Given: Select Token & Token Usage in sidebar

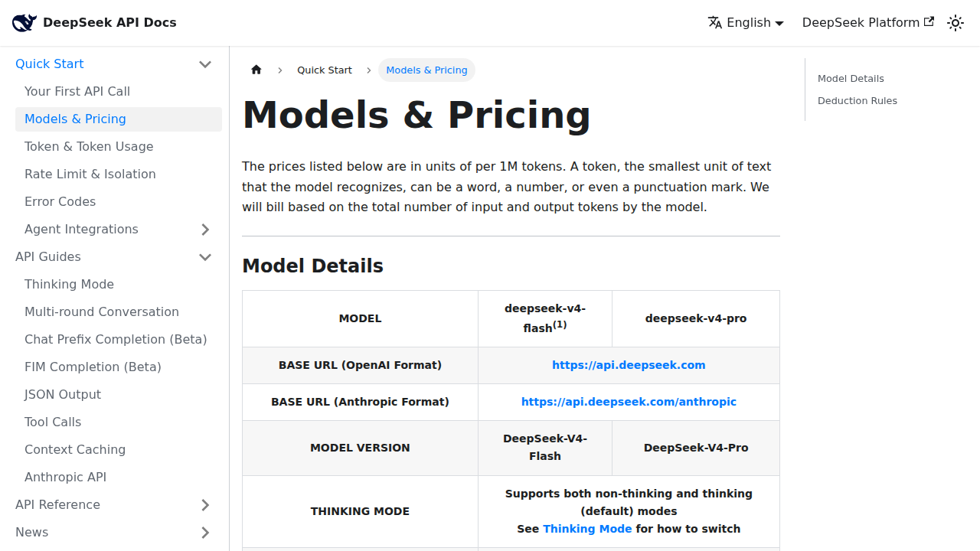Looking at the screenshot, I should click(89, 146).
